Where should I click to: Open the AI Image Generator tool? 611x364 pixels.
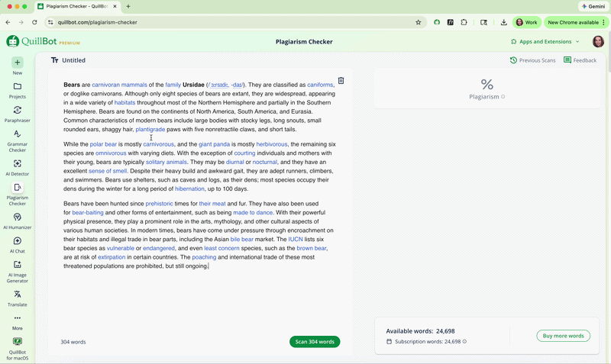(17, 265)
